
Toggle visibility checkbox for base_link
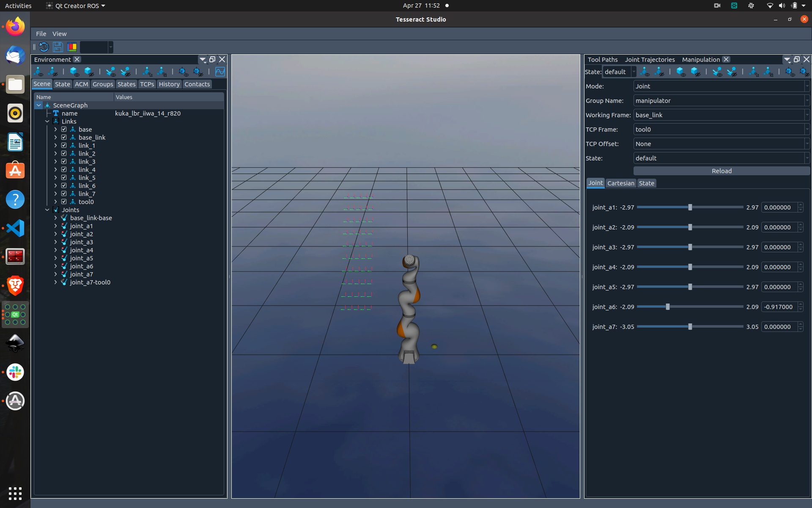tap(64, 137)
